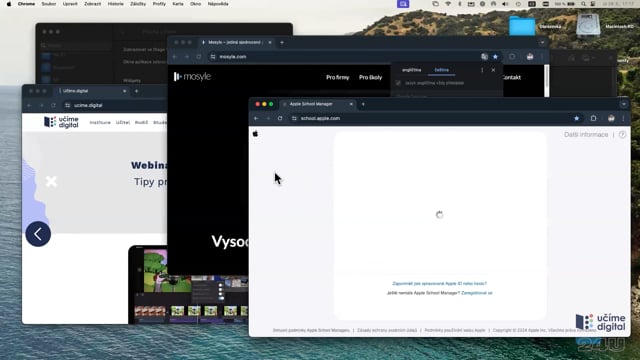Select angličtina tab in translate popup

(x=411, y=70)
